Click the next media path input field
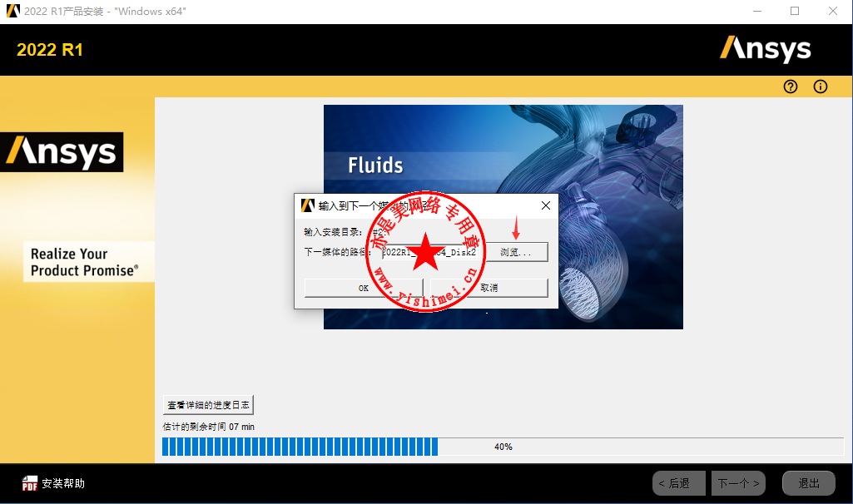Screen dimensions: 853x504 (429, 252)
